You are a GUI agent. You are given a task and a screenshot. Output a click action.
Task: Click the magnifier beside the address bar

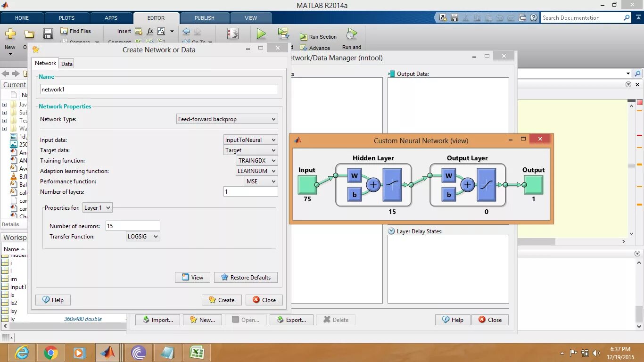[x=637, y=74]
